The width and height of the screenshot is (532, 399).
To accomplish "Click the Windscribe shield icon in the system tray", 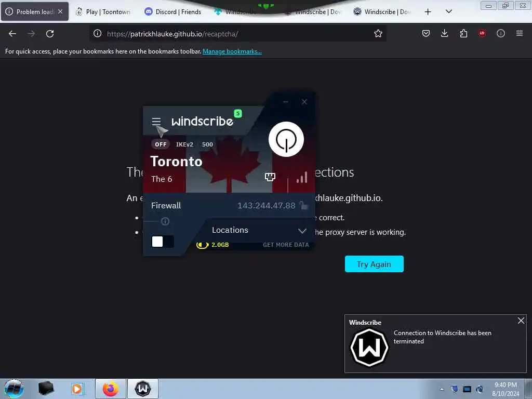I will point(455,389).
